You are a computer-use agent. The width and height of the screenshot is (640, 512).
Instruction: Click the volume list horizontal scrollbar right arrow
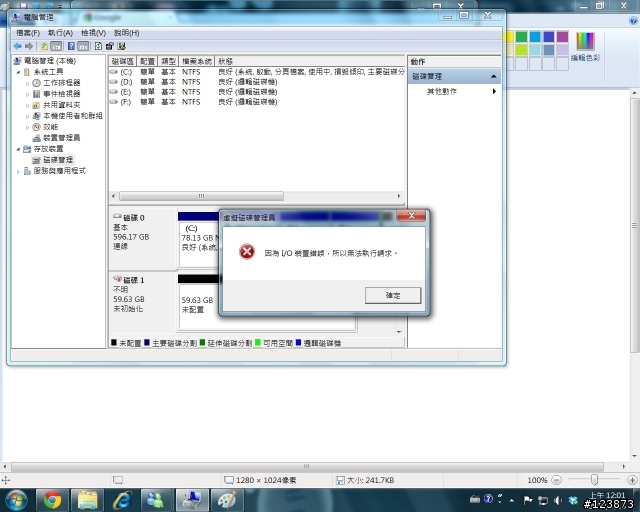[399, 196]
